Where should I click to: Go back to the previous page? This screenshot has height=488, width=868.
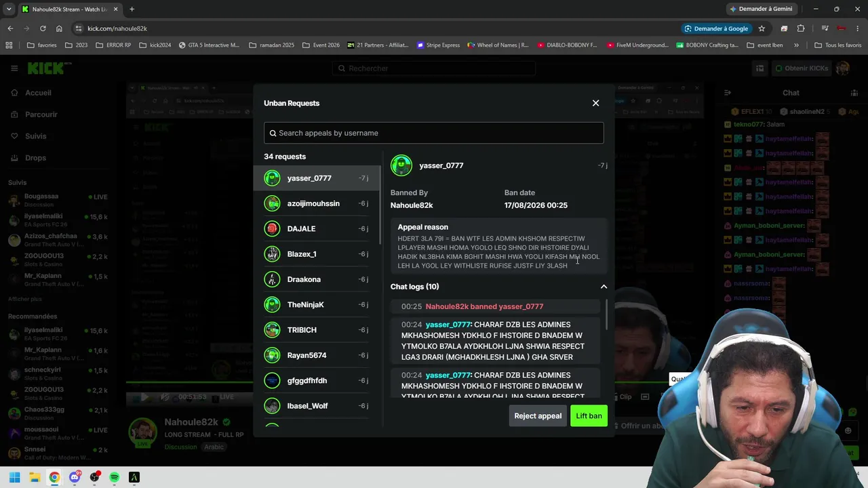point(10,28)
